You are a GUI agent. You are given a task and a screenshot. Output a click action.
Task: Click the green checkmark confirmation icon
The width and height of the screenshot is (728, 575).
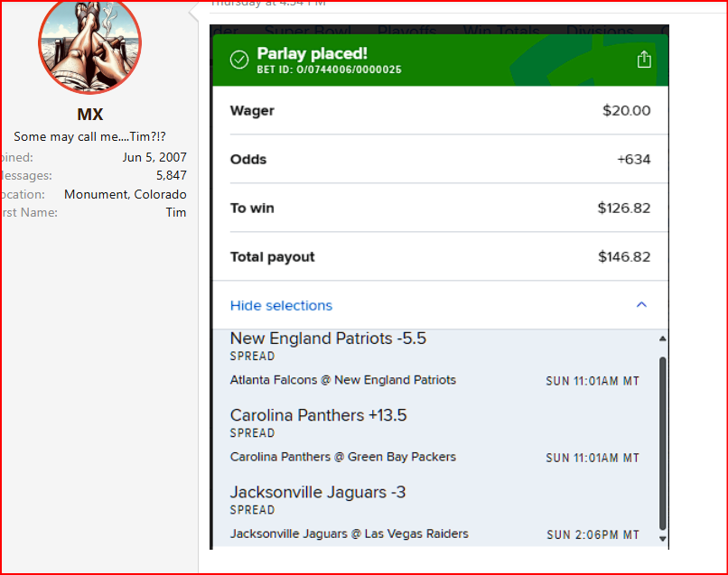pyautogui.click(x=238, y=60)
